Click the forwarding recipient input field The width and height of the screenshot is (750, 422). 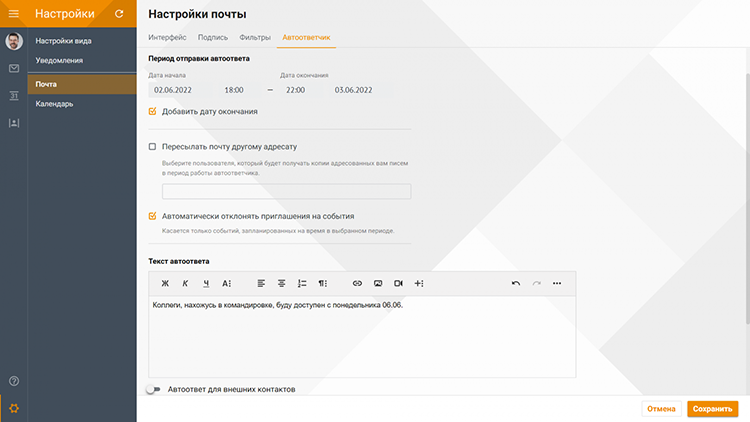click(x=286, y=191)
